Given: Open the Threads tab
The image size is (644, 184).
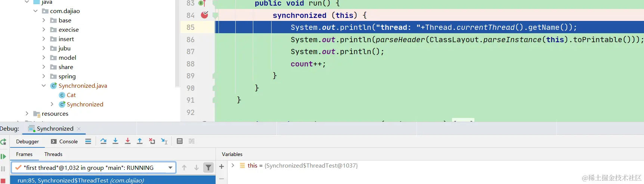Looking at the screenshot, I should 53,154.
